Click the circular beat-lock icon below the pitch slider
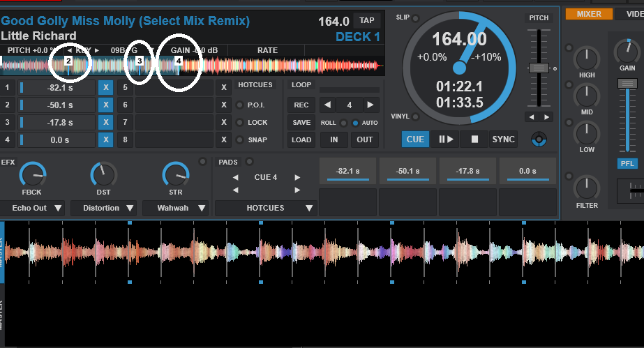Image resolution: width=644 pixels, height=348 pixels. pyautogui.click(x=538, y=139)
